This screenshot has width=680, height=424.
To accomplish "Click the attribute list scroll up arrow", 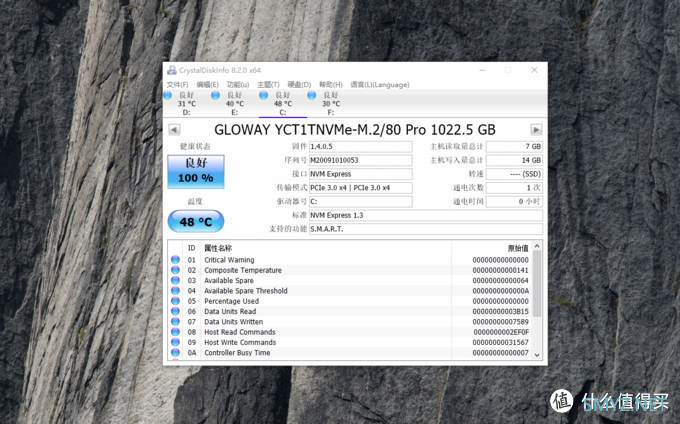I will pos(537,246).
